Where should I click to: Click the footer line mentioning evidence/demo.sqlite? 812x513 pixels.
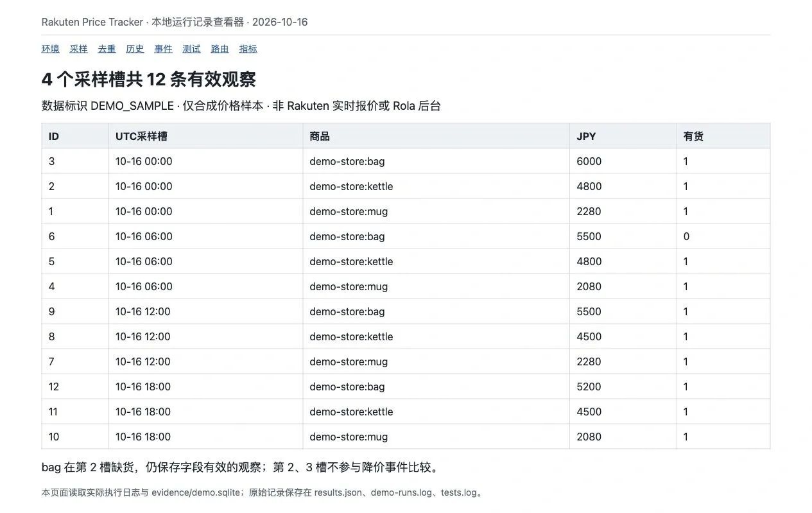click(x=263, y=493)
